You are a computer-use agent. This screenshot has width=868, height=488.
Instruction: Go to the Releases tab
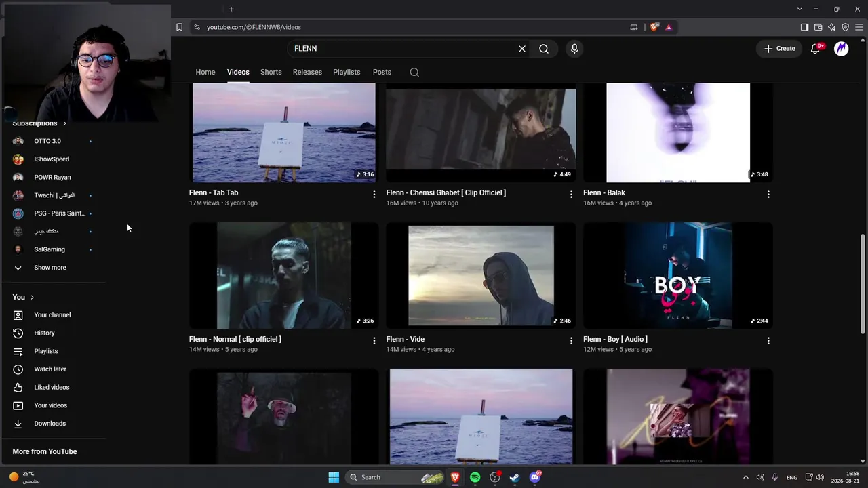pyautogui.click(x=307, y=72)
